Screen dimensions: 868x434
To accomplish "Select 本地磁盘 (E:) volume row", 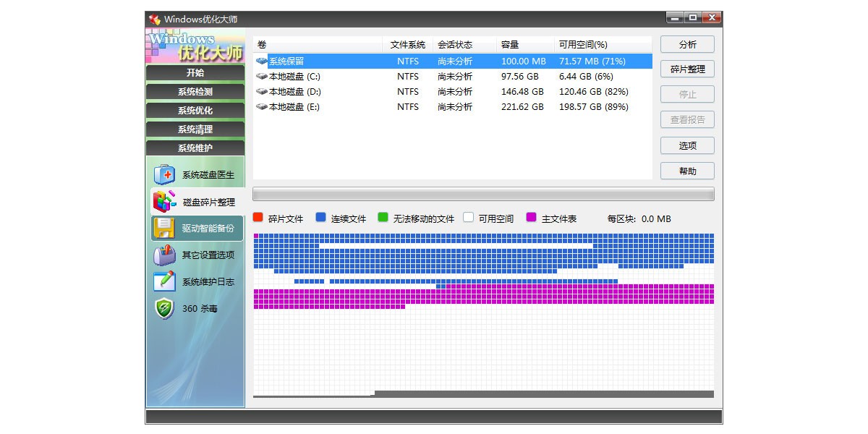I will tap(453, 107).
